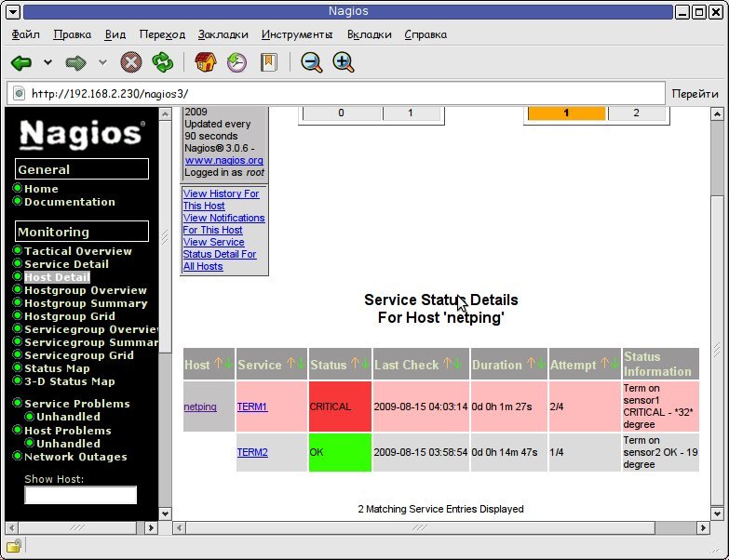Image resolution: width=729 pixels, height=560 pixels.
Task: Open the Закладки menu
Action: pyautogui.click(x=223, y=34)
